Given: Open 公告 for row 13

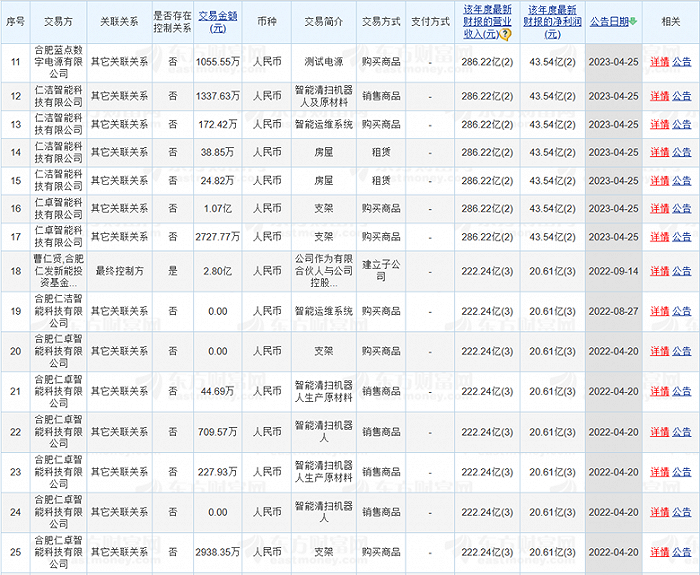Looking at the screenshot, I should (682, 125).
